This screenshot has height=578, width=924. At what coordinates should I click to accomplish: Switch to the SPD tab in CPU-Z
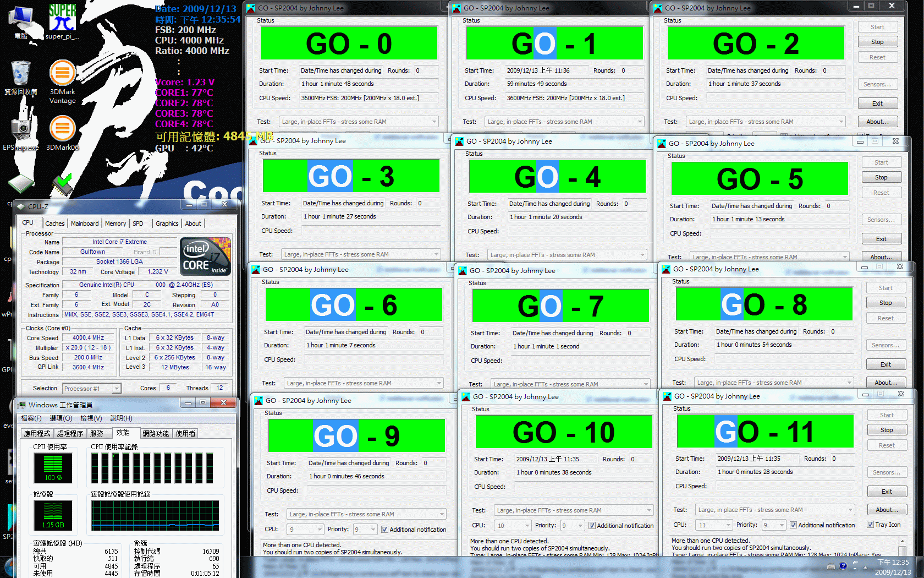(138, 223)
